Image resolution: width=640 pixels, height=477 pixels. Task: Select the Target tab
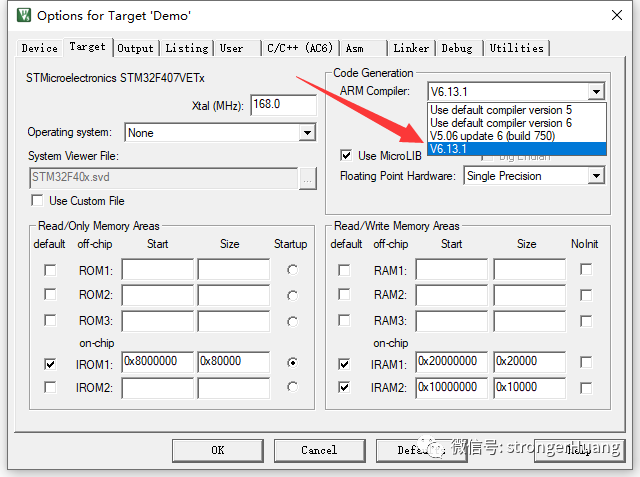87,47
